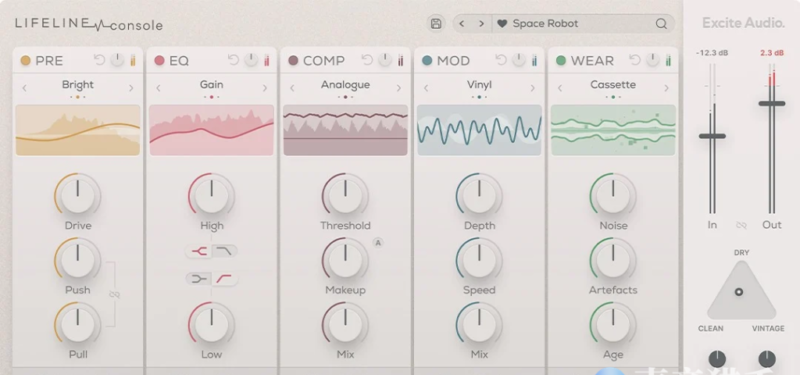Reset the PRE module with its undo icon
The width and height of the screenshot is (800, 375).
[99, 60]
